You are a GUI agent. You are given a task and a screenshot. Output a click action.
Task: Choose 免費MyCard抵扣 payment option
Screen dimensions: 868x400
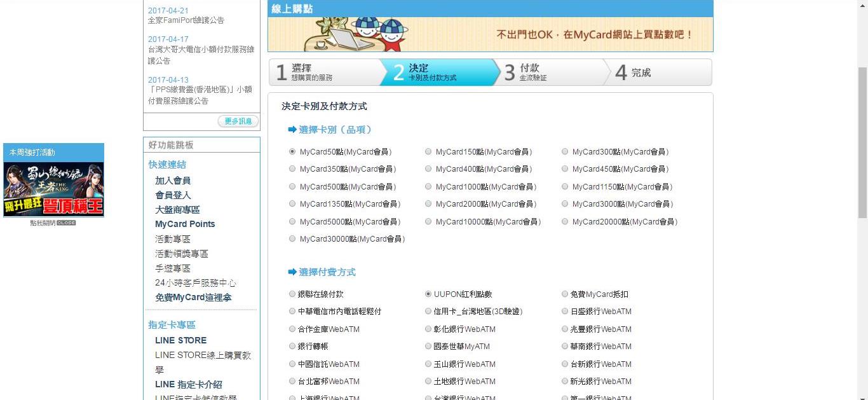pos(565,294)
